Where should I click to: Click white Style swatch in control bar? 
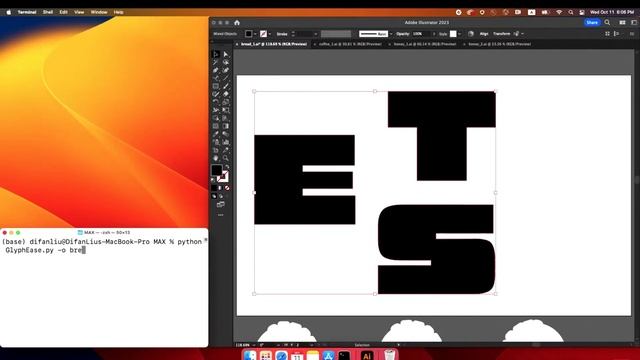[453, 34]
